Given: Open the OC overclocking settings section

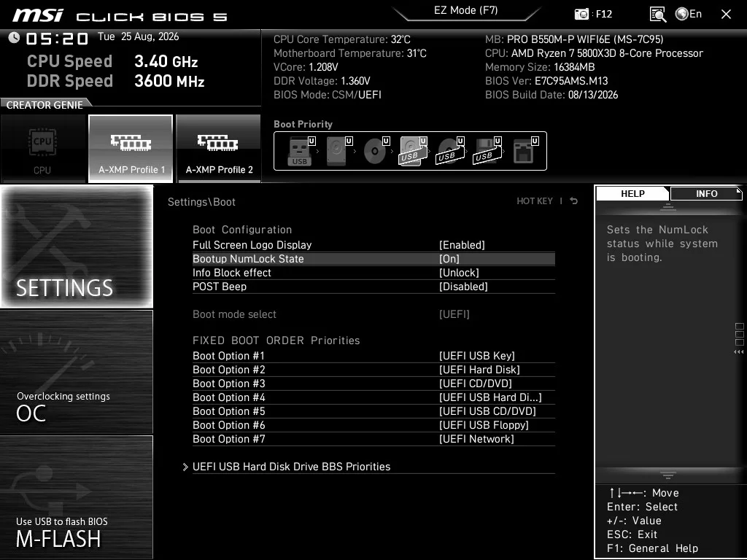Looking at the screenshot, I should [x=77, y=372].
